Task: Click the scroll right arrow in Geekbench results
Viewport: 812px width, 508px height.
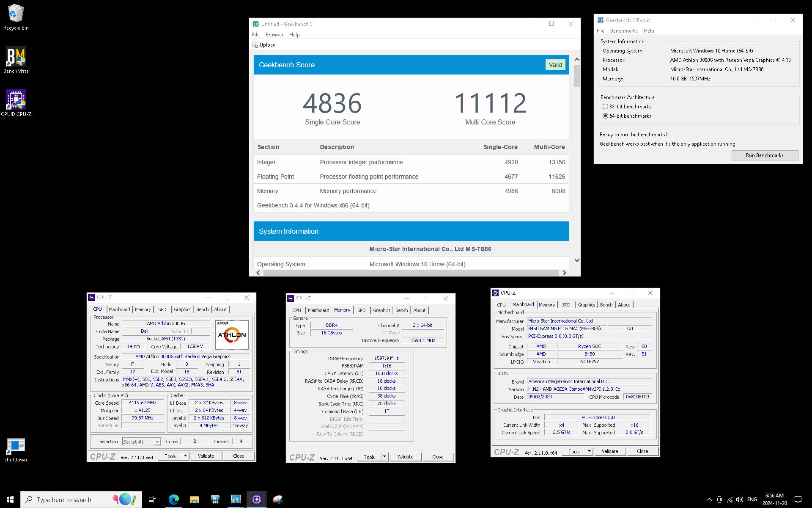Action: (x=564, y=273)
